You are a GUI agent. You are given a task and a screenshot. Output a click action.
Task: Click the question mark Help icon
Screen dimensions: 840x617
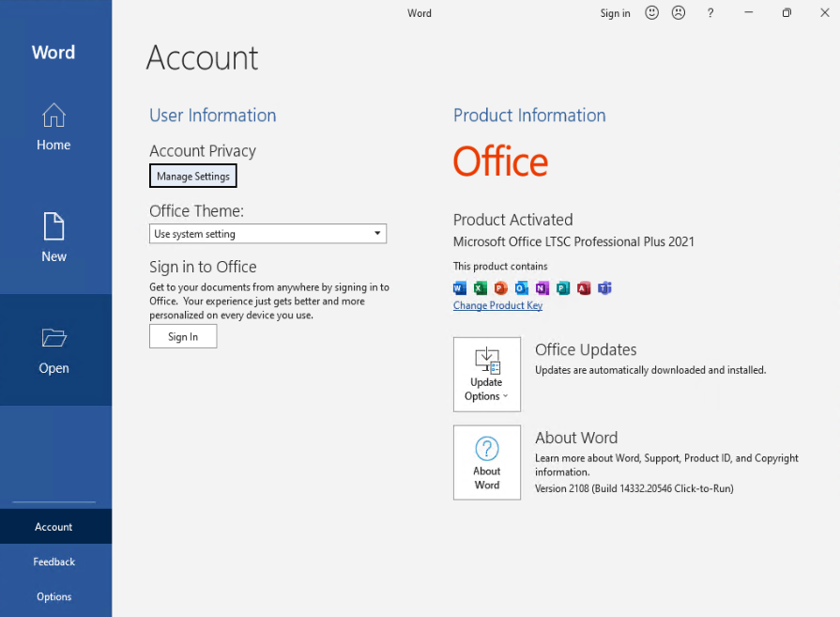pyautogui.click(x=710, y=13)
